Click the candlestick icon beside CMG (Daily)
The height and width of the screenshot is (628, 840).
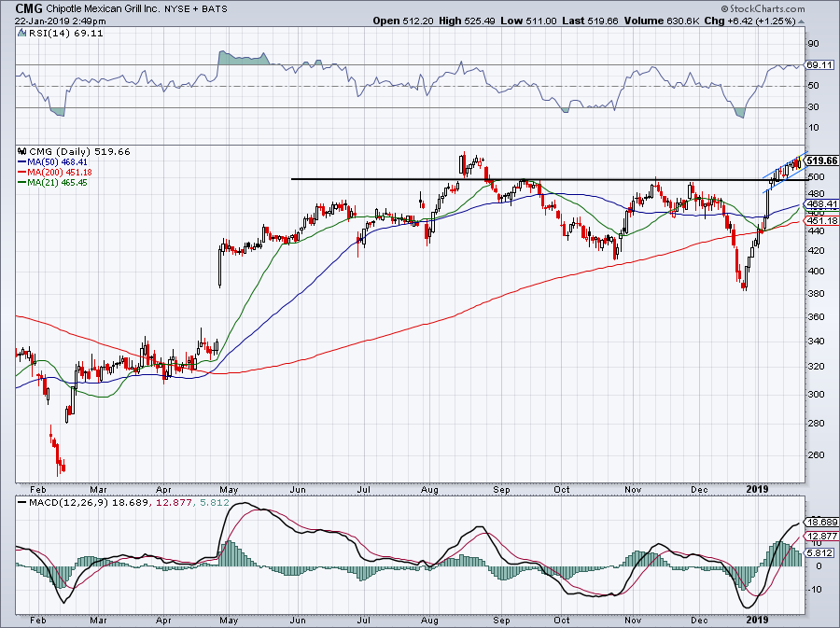(22, 151)
